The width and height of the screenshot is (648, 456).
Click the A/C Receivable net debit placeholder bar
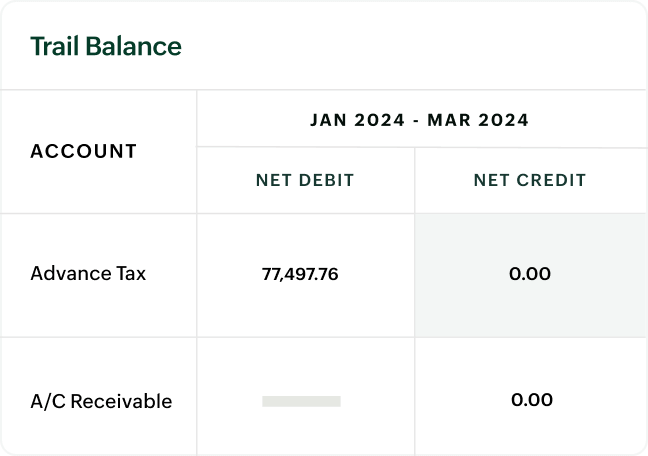point(301,401)
